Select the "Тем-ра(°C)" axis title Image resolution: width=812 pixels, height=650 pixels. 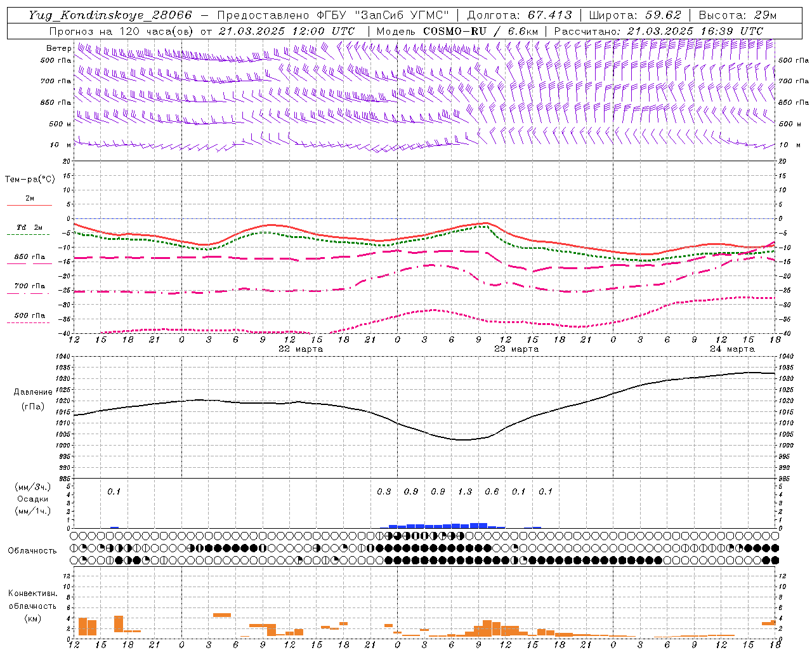[30, 180]
